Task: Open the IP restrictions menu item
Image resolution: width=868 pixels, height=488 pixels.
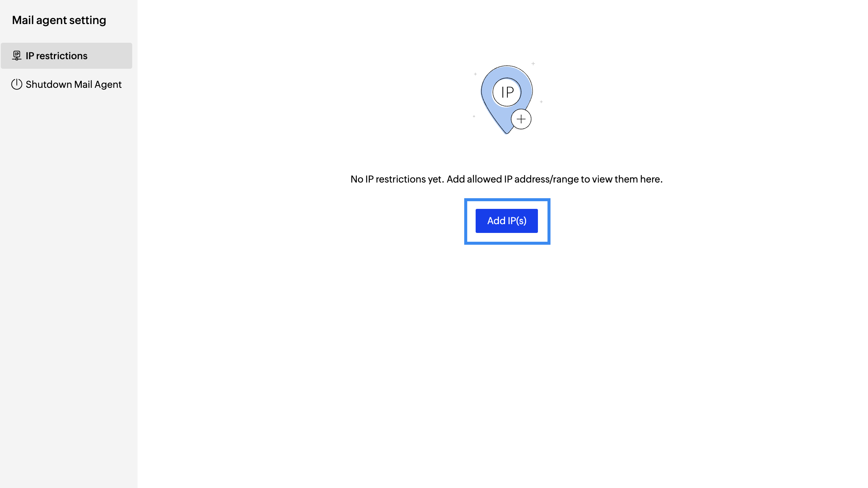Action: coord(66,56)
